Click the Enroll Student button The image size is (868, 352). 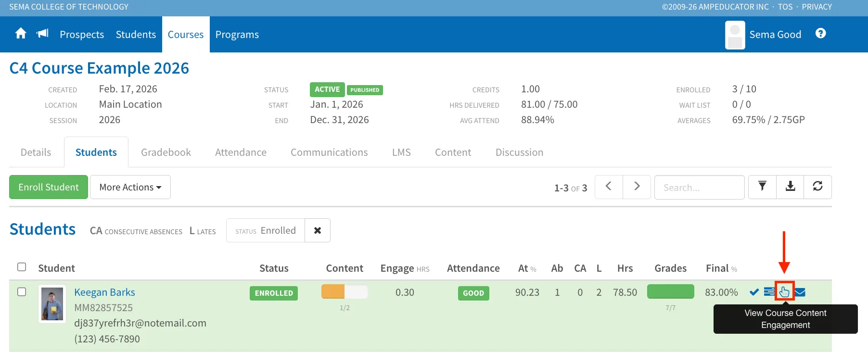(49, 187)
